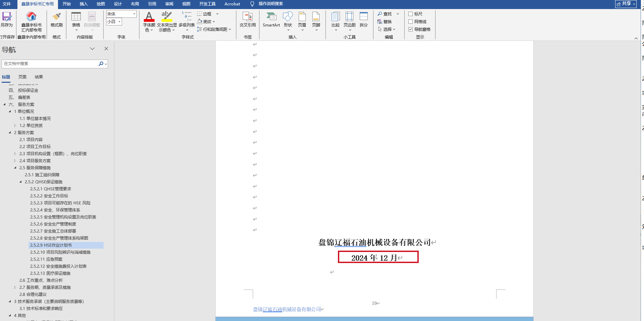Screen dimensions: 644x321
Task: Expand the 1.2 单位资质 heading
Action: coord(15,126)
